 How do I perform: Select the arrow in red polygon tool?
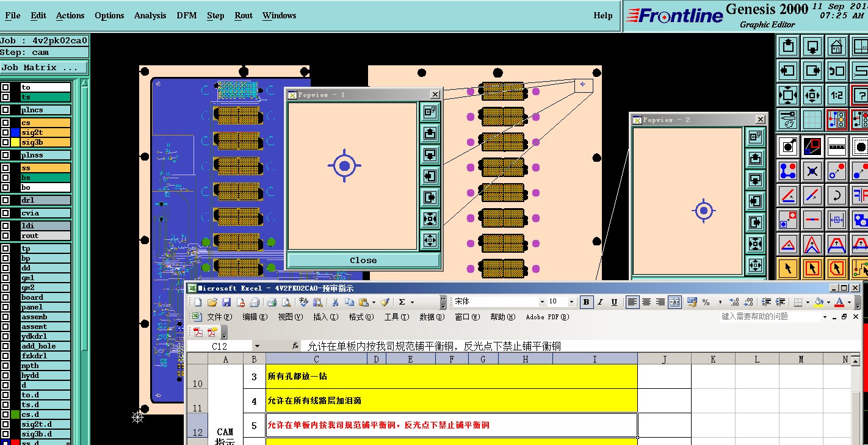point(837,268)
